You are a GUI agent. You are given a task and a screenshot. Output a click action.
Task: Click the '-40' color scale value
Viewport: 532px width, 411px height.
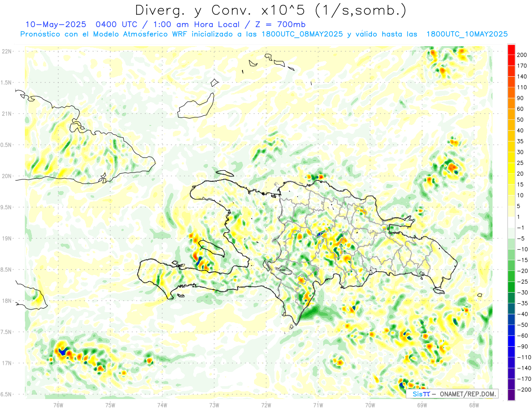tap(523, 314)
